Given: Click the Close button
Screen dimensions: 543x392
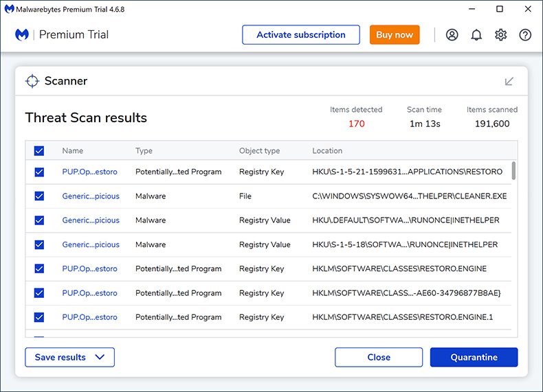Looking at the screenshot, I should 379,357.
